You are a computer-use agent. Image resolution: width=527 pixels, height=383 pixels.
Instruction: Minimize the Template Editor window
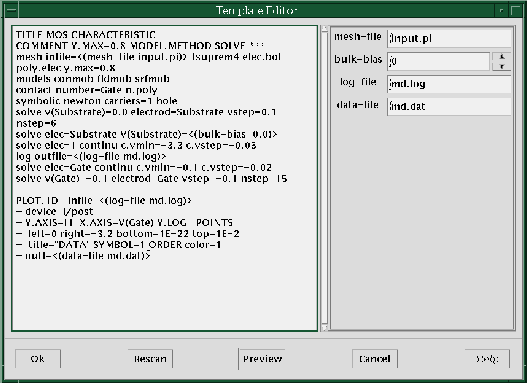pyautogui.click(x=501, y=10)
